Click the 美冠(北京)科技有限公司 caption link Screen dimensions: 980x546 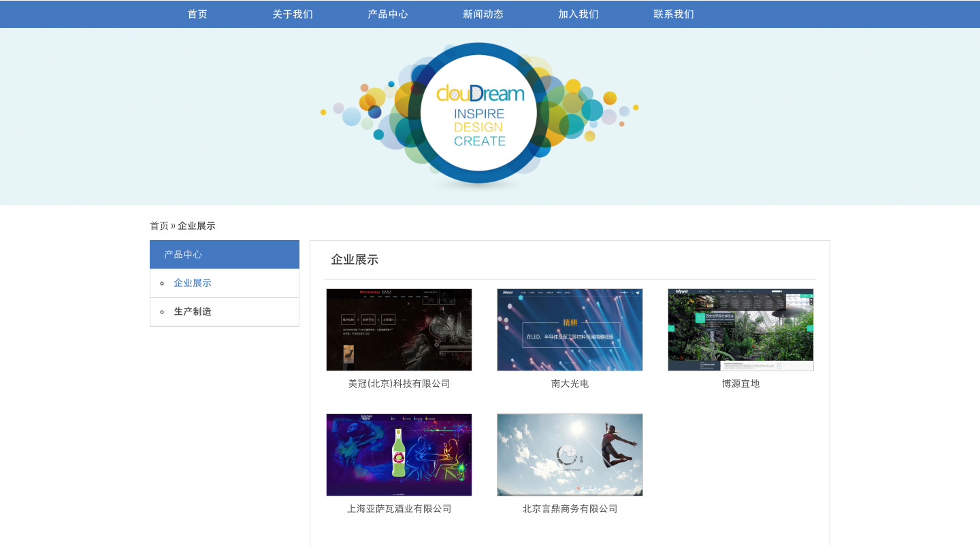399,383
